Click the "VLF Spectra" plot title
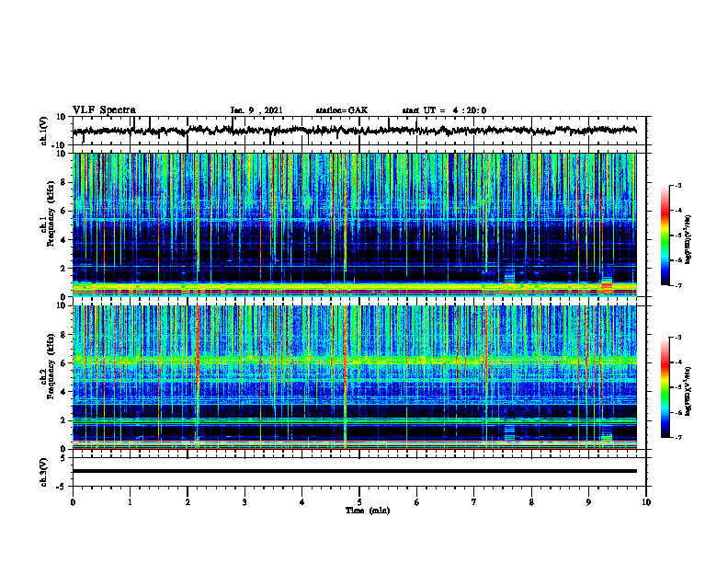The height and width of the screenshot is (563, 728). point(104,110)
